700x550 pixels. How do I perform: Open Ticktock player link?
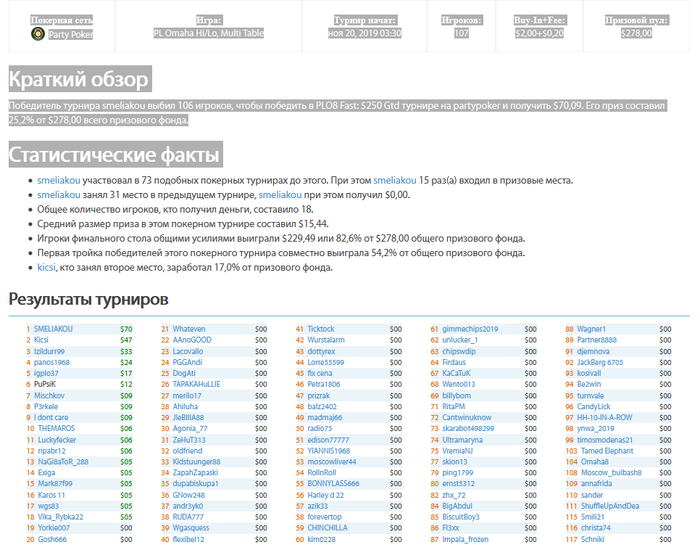321,329
